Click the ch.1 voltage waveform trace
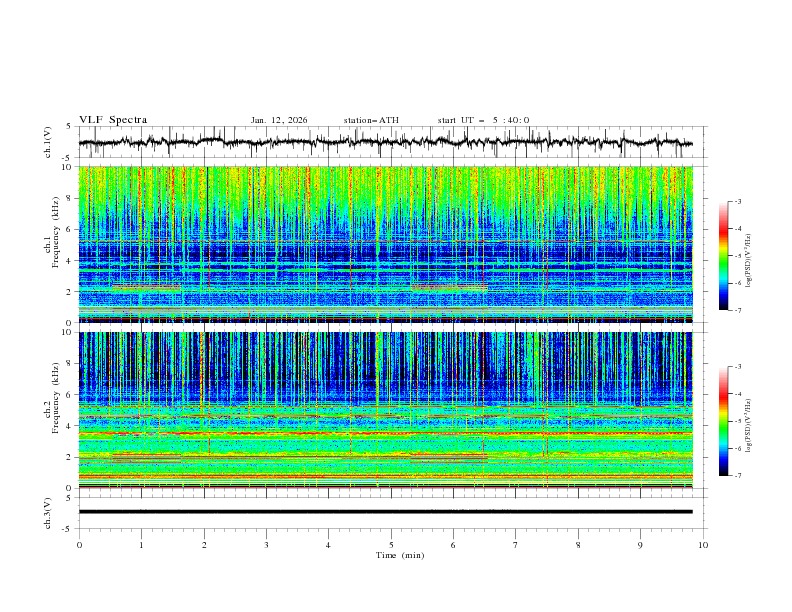 385,142
